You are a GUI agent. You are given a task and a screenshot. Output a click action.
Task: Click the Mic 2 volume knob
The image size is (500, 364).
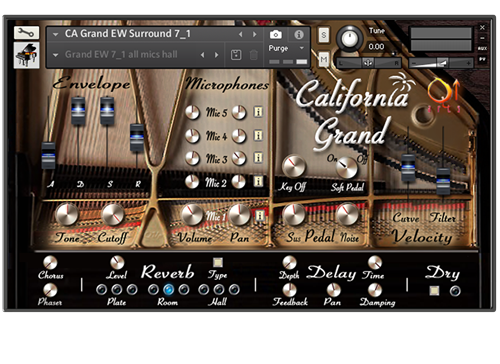click(192, 182)
